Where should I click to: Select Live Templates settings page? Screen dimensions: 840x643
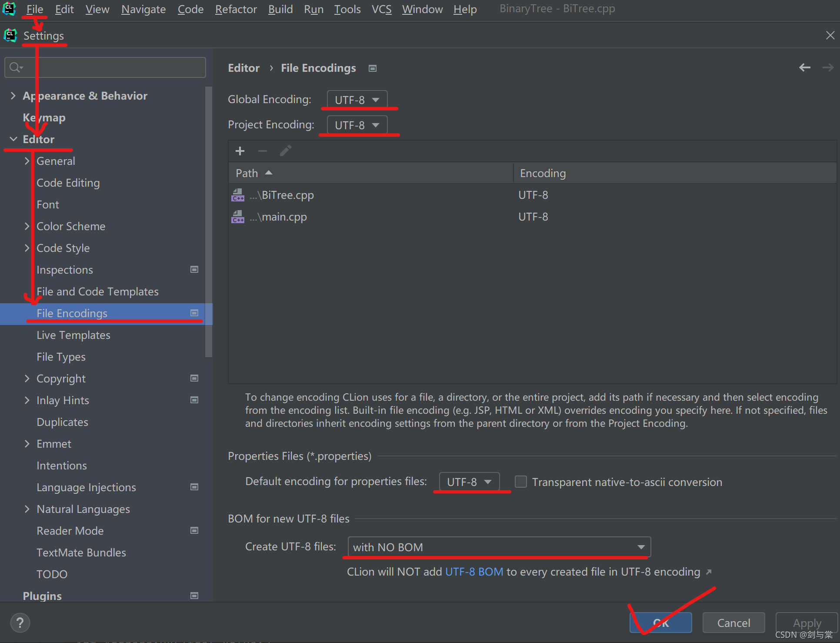[73, 335]
